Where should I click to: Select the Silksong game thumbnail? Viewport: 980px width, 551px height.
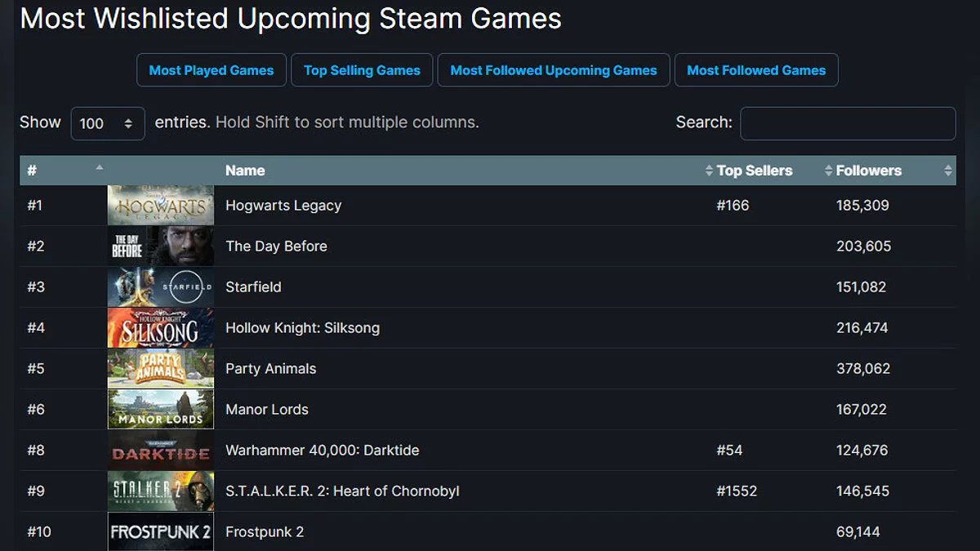161,328
